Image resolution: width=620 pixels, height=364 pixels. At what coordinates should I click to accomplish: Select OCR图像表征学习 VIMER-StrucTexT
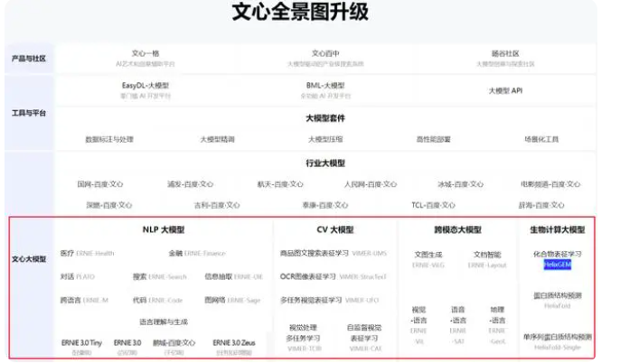(333, 276)
